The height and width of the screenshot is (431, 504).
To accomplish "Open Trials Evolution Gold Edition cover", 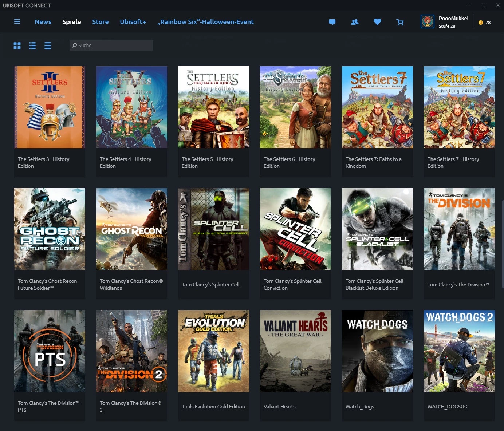I will coord(213,351).
